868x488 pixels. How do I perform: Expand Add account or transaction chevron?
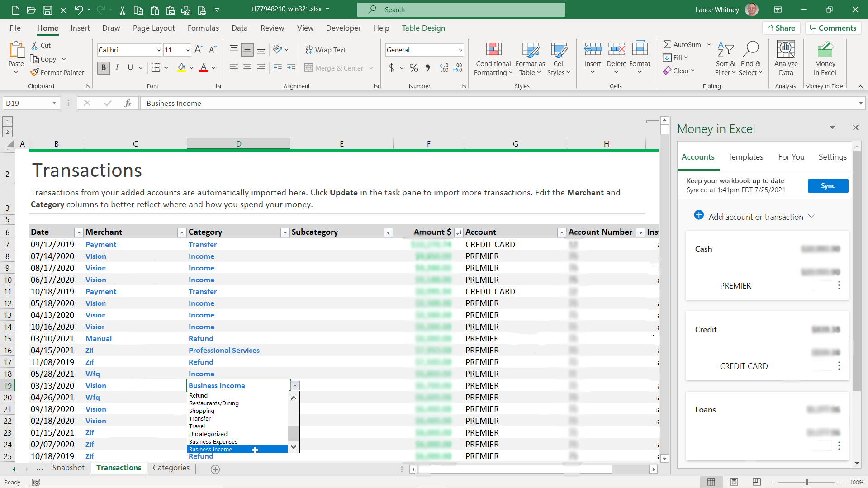(x=811, y=216)
